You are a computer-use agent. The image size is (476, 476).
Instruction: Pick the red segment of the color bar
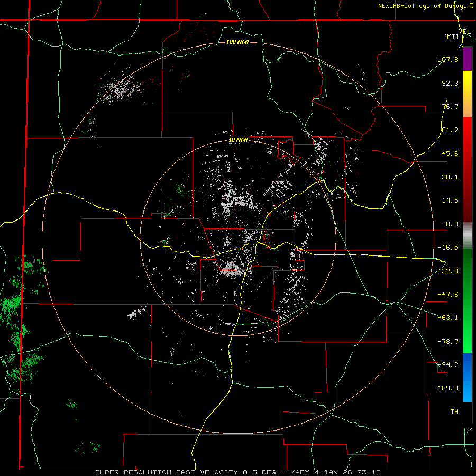[467, 169]
